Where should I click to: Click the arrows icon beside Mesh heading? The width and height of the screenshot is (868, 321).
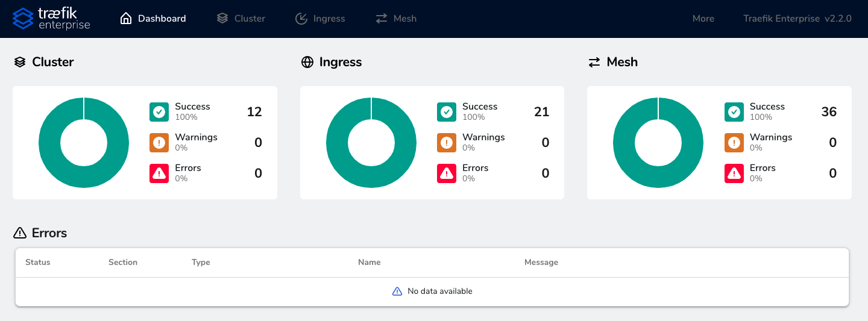594,62
